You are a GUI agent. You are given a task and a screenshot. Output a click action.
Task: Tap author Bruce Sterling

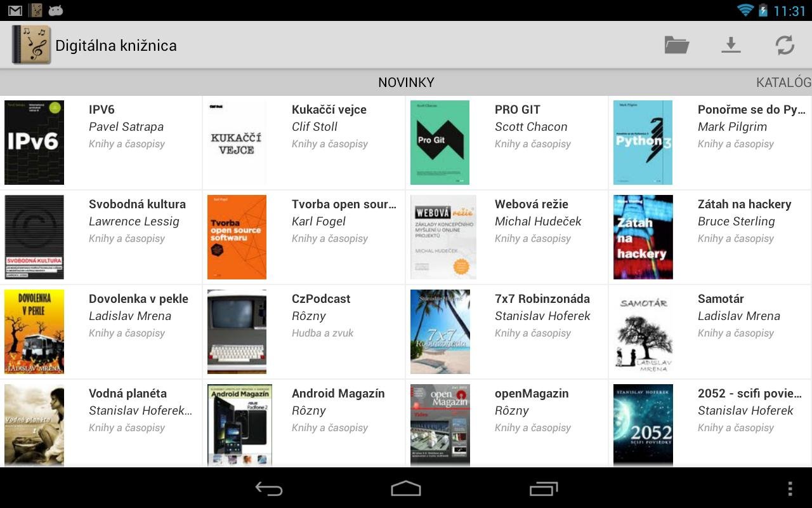pyautogui.click(x=737, y=221)
